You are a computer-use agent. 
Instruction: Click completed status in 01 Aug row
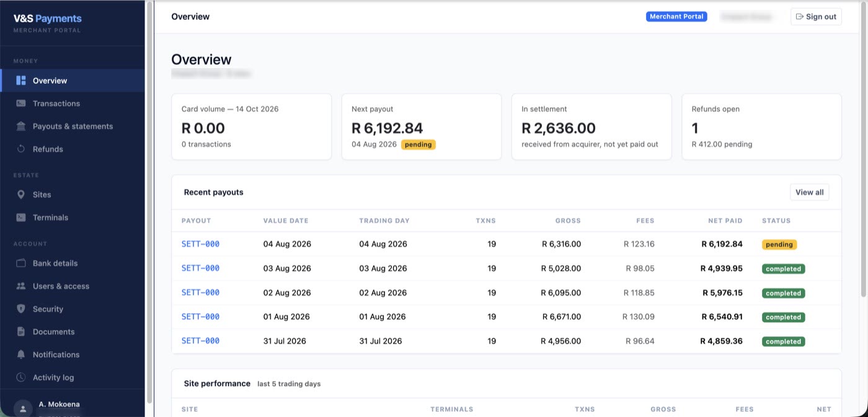[784, 317]
